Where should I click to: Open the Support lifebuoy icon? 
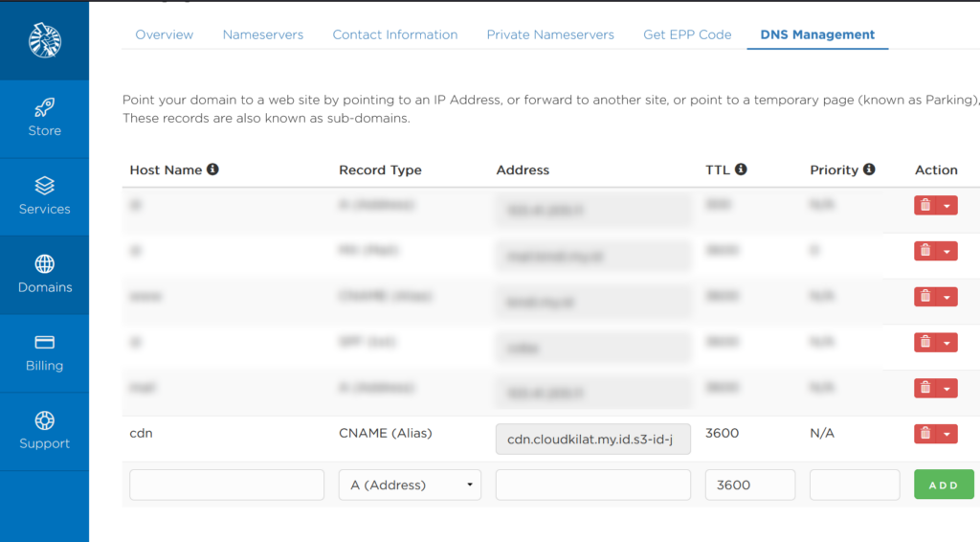pos(44,420)
